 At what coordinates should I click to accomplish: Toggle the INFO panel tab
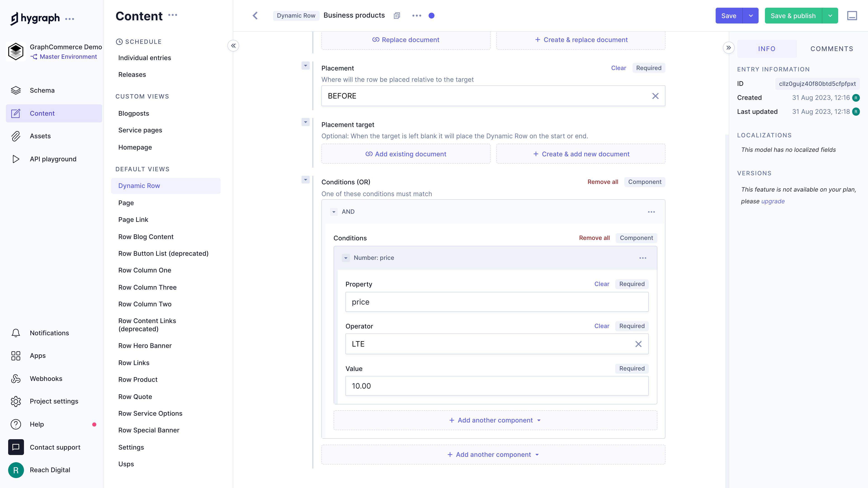pos(767,48)
